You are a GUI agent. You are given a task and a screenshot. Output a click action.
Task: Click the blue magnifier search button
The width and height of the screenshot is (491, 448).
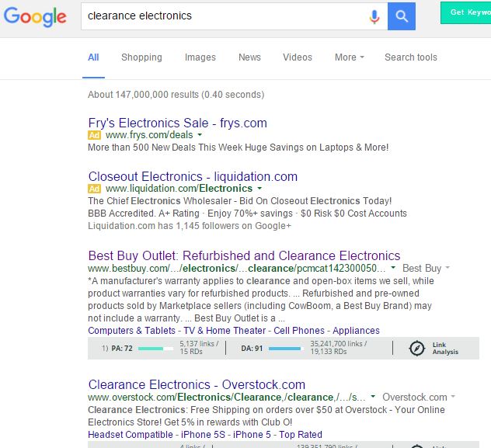[x=402, y=16]
